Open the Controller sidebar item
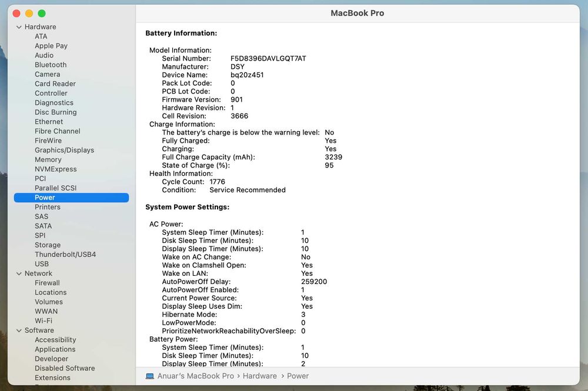 tap(51, 93)
